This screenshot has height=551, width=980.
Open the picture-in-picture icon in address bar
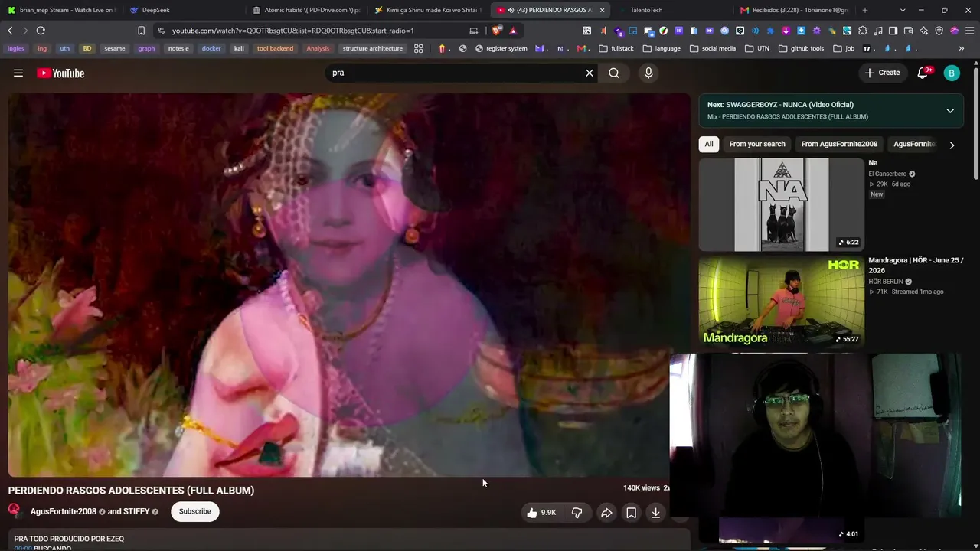(473, 31)
